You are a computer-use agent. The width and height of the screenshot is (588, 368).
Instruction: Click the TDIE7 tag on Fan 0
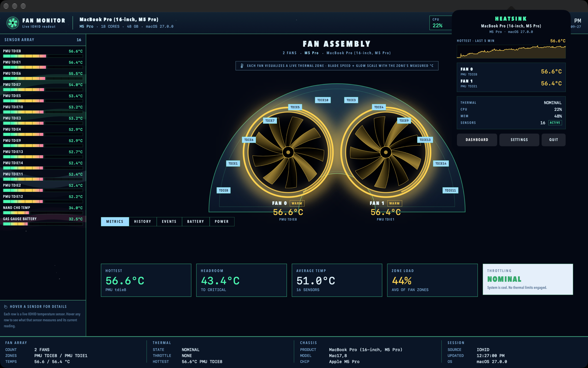click(x=270, y=121)
